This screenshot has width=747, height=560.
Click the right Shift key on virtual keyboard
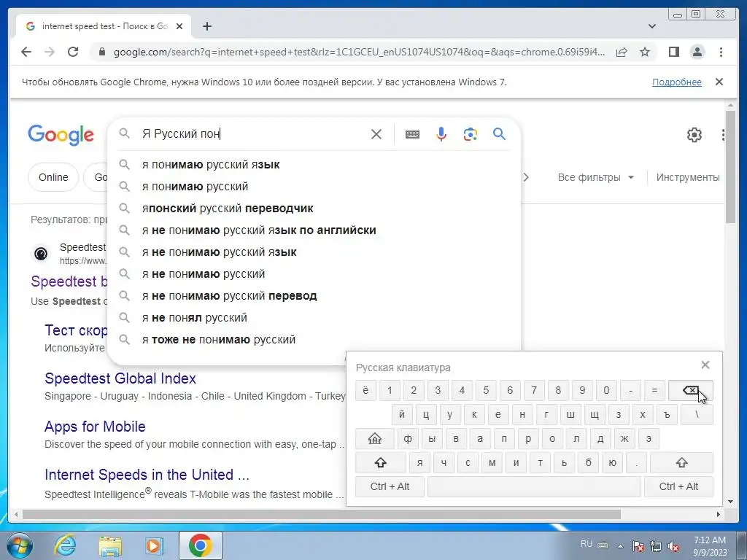(682, 462)
